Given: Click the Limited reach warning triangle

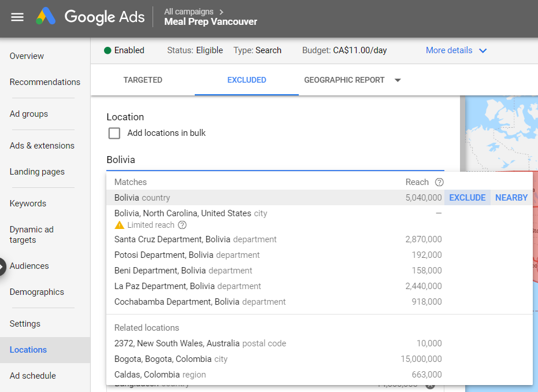Looking at the screenshot, I should tap(120, 225).
